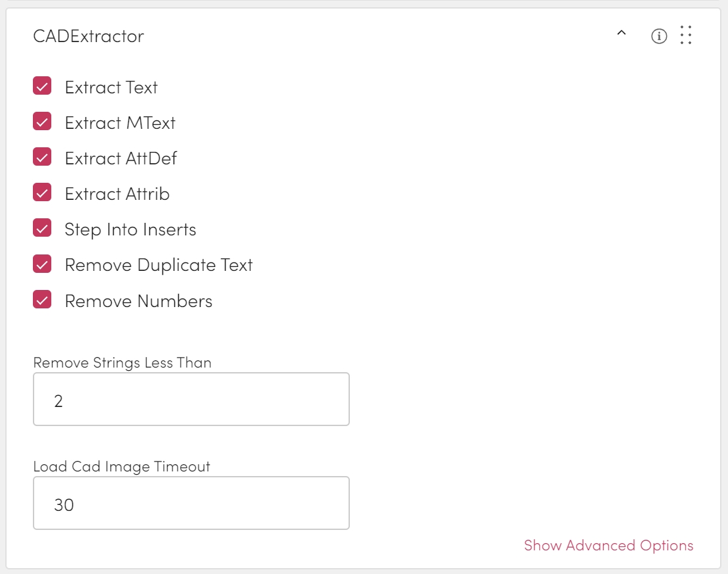Screen dimensions: 728x574
Task: Click the 'Remove Duplicate Text' label text
Action: (x=158, y=265)
